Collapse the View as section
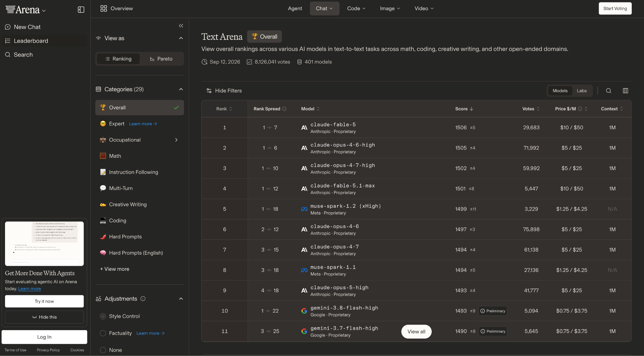 point(181,38)
